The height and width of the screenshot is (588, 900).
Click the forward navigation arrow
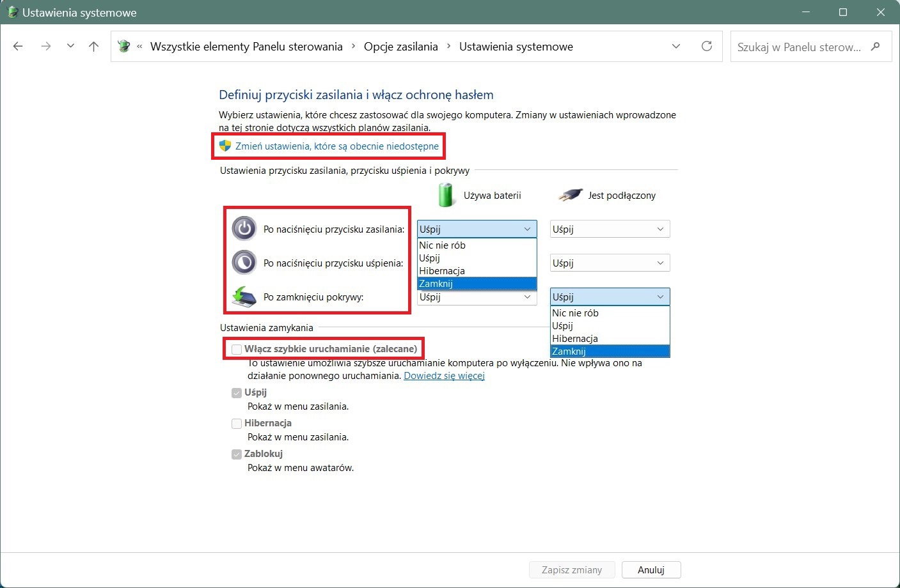tap(45, 46)
